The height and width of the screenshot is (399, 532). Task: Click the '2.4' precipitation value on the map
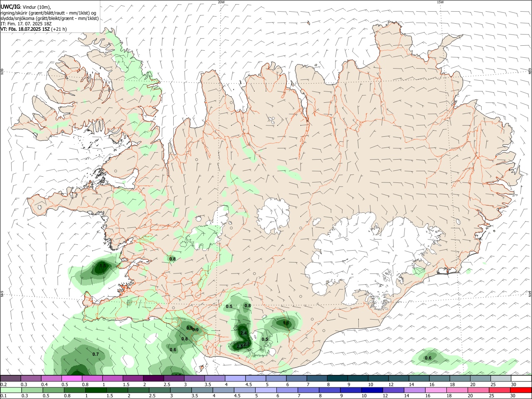point(244,333)
